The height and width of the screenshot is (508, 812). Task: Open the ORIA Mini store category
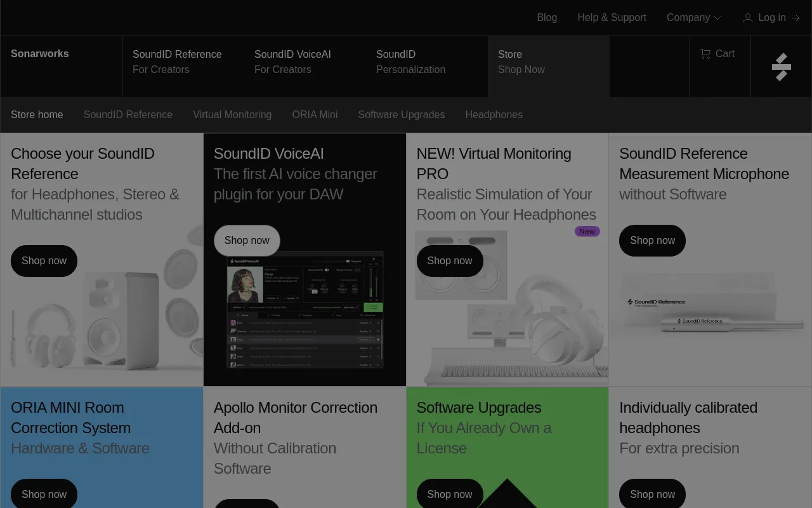[315, 115]
